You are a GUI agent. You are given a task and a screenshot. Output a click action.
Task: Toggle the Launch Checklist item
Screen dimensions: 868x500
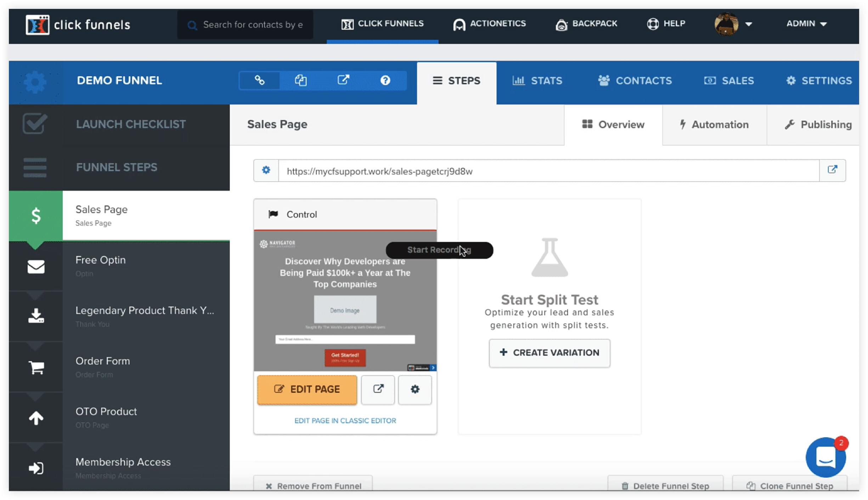(x=35, y=124)
